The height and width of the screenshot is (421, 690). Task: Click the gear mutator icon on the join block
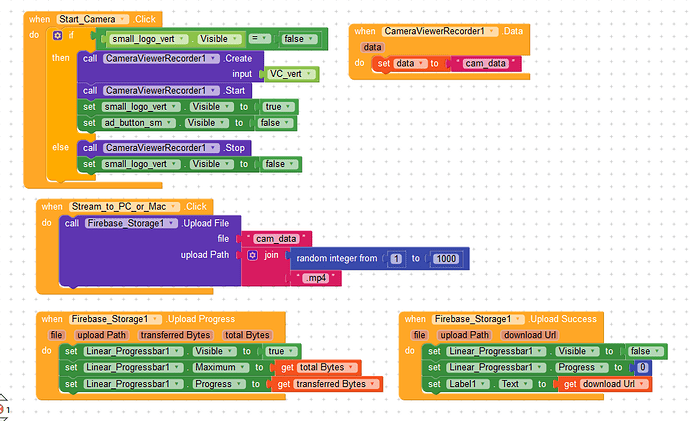tap(252, 255)
